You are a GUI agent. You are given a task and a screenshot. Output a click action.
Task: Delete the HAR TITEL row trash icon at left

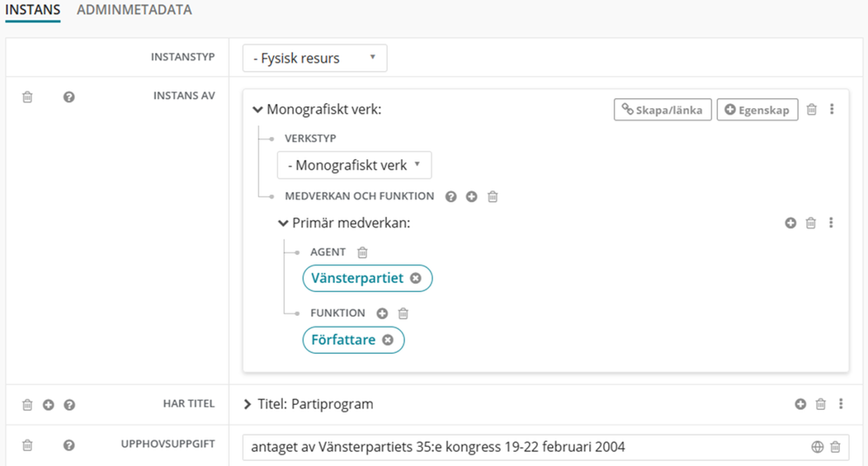click(x=27, y=405)
